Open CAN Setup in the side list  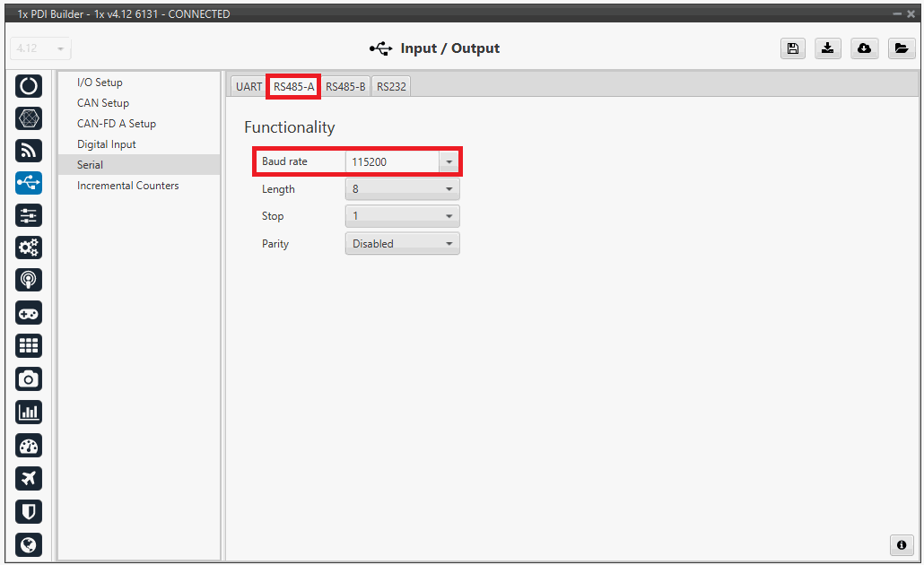[x=103, y=103]
